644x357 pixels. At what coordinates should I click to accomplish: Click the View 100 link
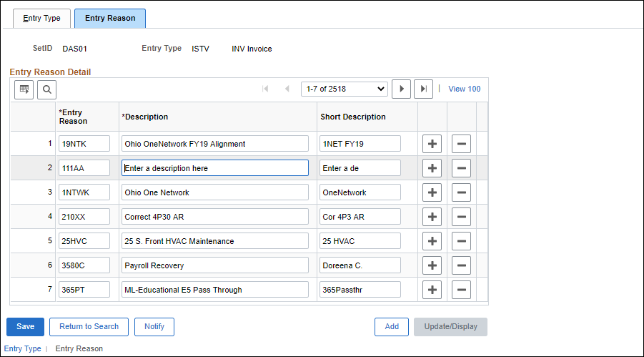click(465, 89)
